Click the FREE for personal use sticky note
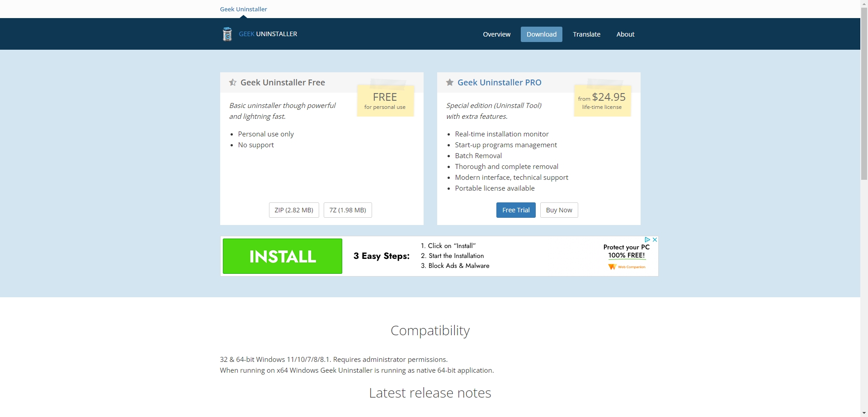Screen dimensions: 868x417 click(x=385, y=101)
